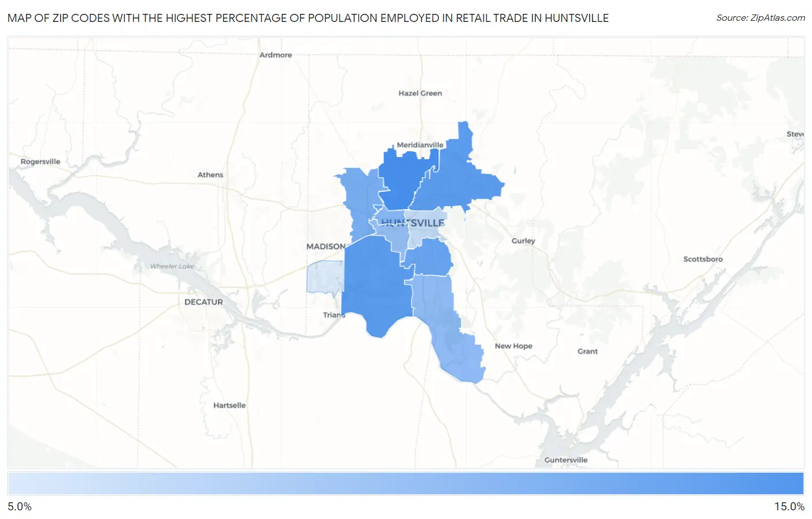Click the 15.0% legend maximum value
The height and width of the screenshot is (519, 812).
[789, 507]
